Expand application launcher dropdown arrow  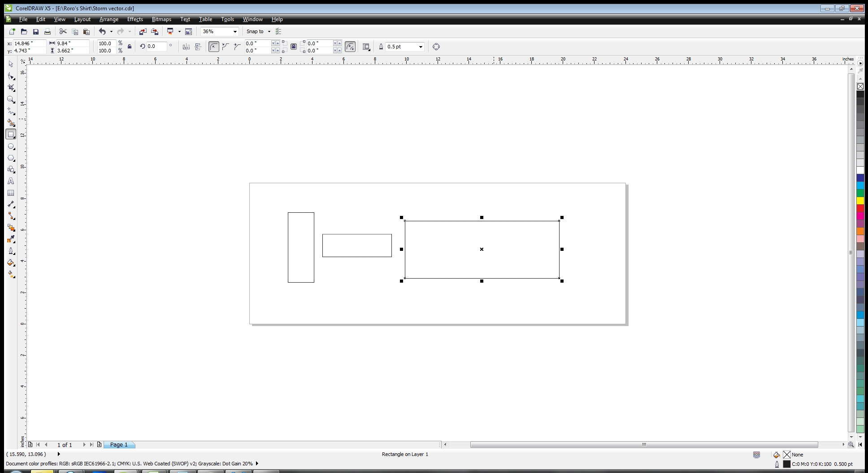pos(179,31)
